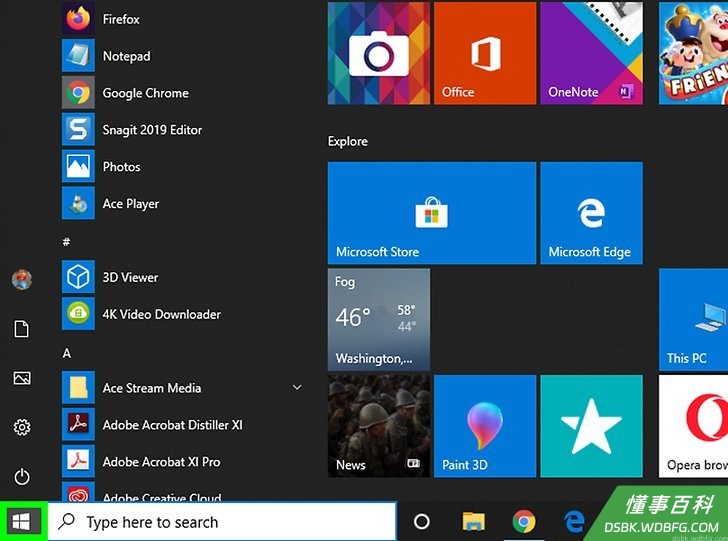Click the user account avatar
Viewport: 728px width, 541px height.
pyautogui.click(x=22, y=280)
